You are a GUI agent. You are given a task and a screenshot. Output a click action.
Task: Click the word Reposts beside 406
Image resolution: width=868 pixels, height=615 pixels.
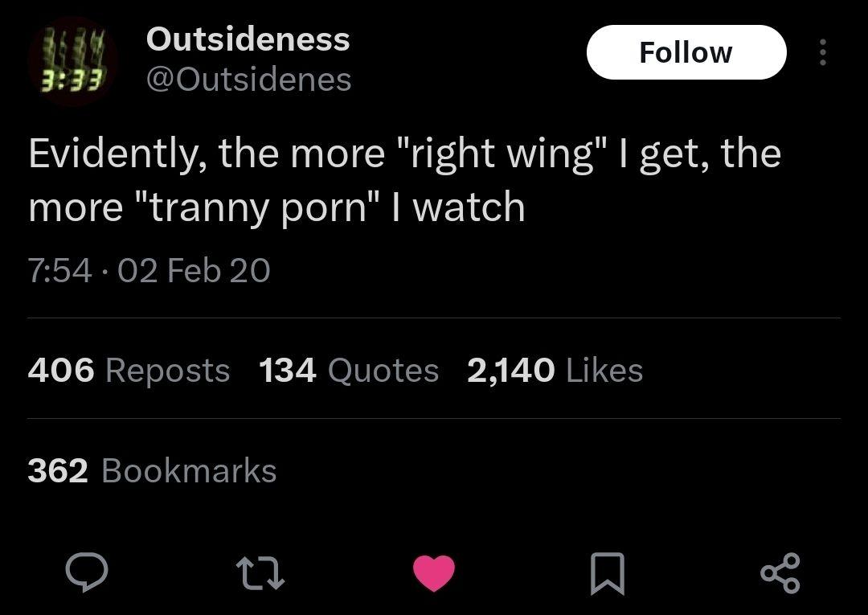[167, 371]
